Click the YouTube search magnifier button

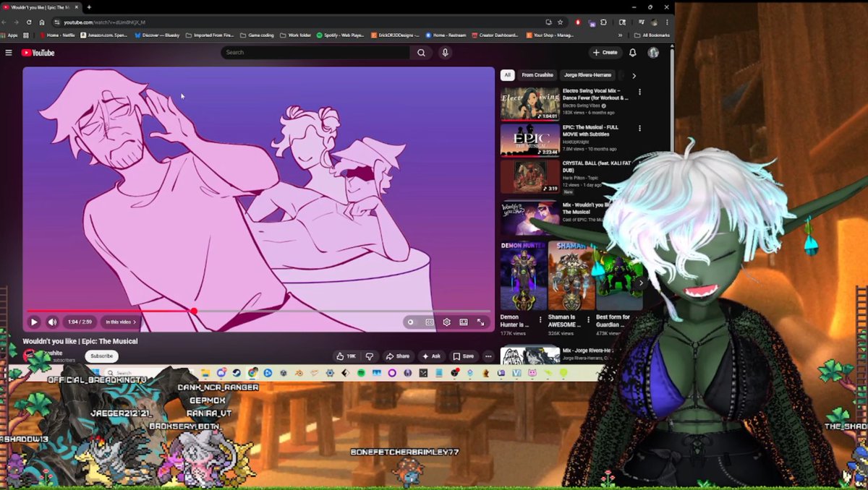click(x=421, y=53)
